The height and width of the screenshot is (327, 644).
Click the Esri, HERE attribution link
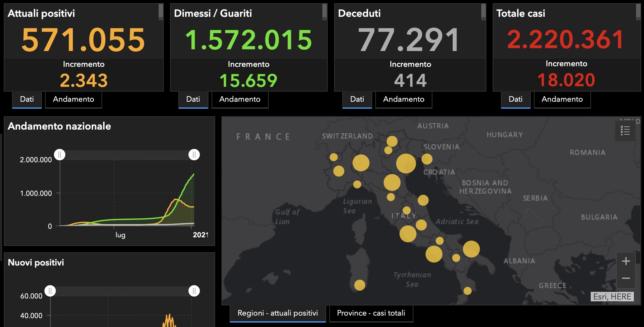(612, 297)
